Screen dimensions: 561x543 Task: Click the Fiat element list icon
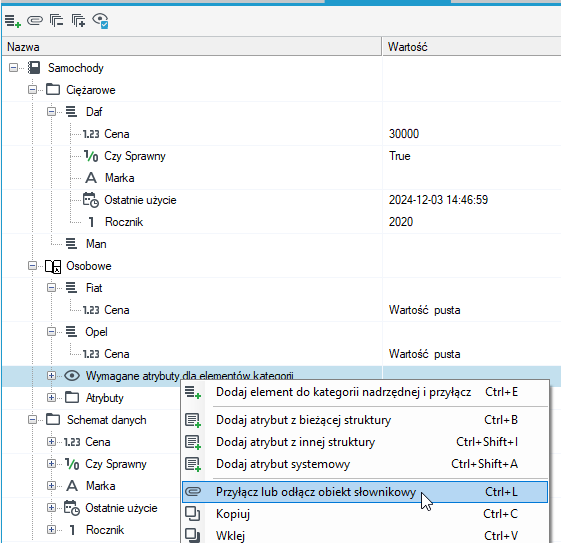[71, 288]
